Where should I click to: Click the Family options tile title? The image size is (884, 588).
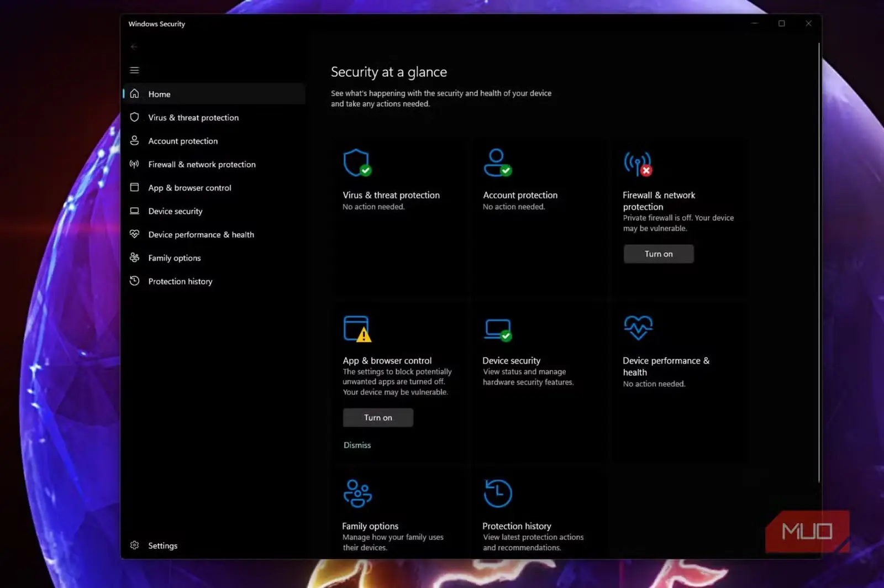(x=370, y=526)
